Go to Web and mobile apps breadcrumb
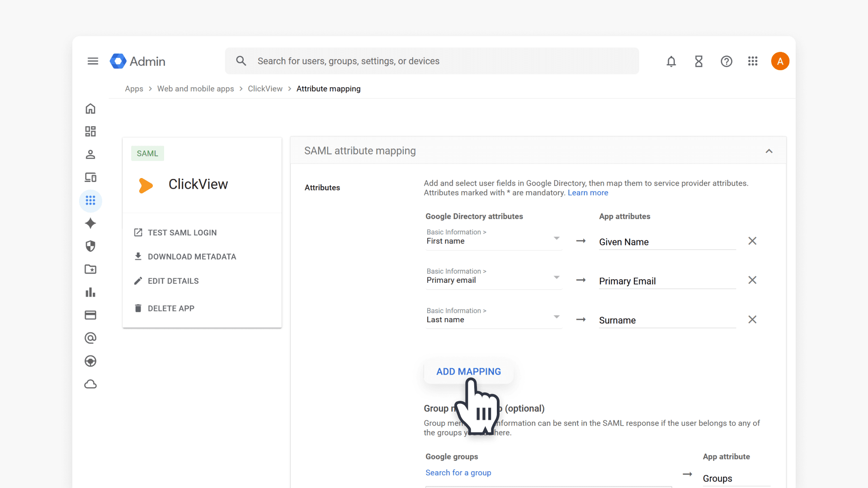Image resolution: width=868 pixels, height=488 pixels. (x=196, y=89)
